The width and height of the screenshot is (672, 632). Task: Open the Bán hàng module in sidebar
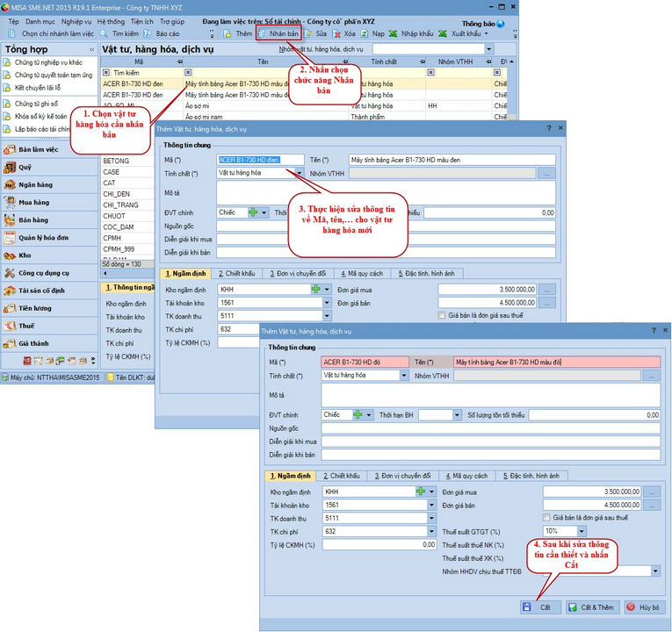click(50, 219)
